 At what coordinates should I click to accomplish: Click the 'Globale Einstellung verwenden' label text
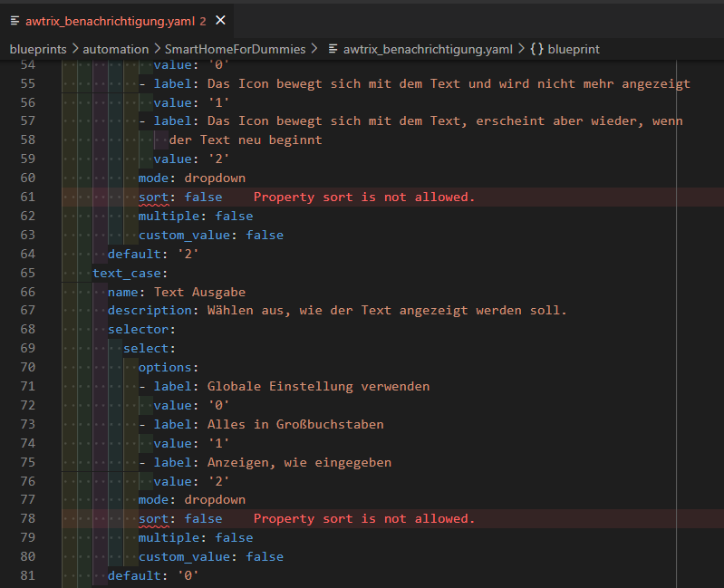coord(317,387)
